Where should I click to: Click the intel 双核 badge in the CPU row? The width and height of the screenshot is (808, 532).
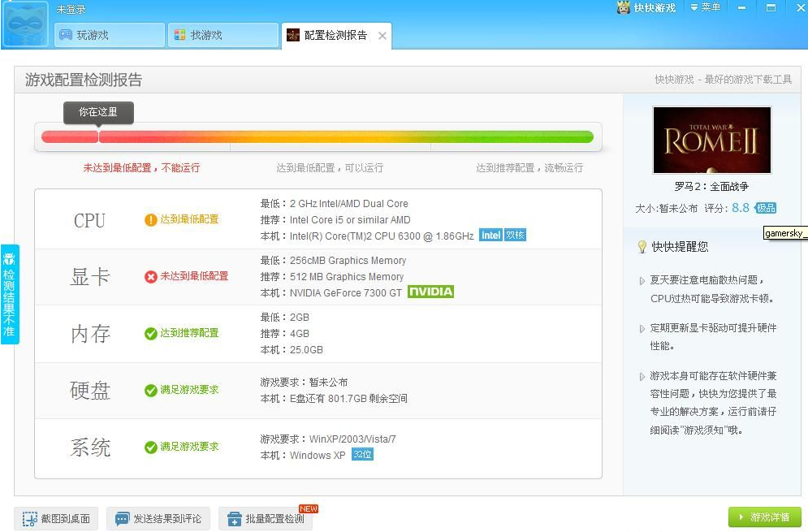[x=503, y=234]
